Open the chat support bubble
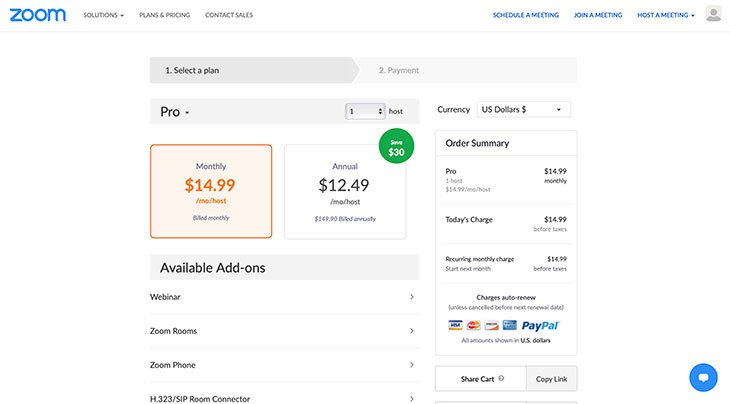 point(703,377)
